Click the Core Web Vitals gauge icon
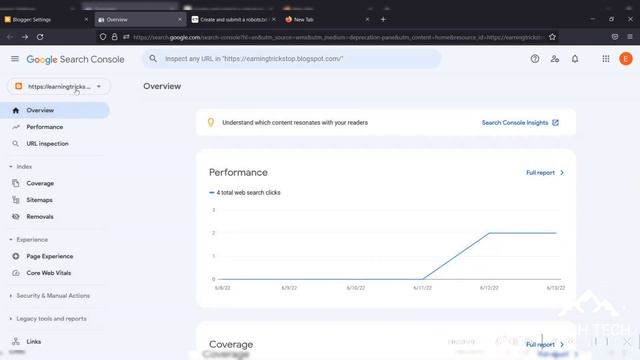Screen dimensions: 640x360 point(16,273)
